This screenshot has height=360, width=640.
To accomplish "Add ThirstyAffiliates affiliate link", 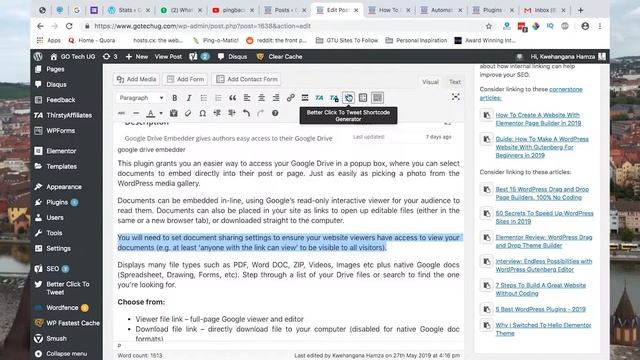I will click(x=319, y=98).
